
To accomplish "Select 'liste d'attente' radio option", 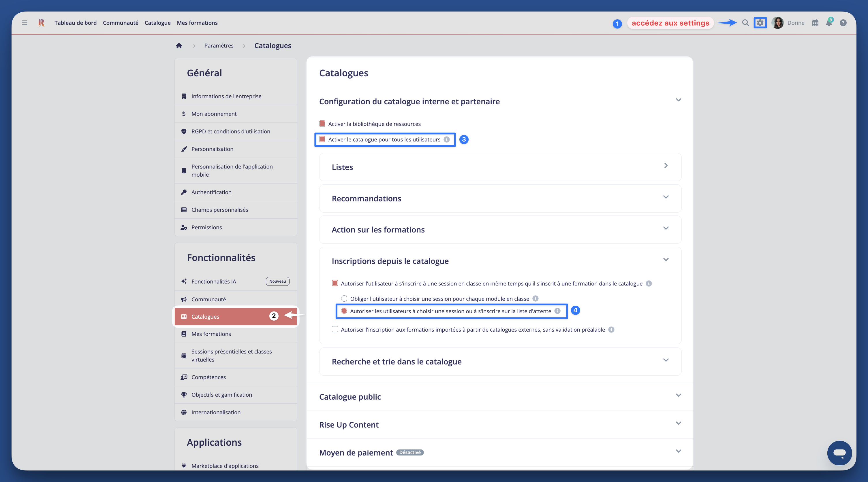I will tap(344, 311).
